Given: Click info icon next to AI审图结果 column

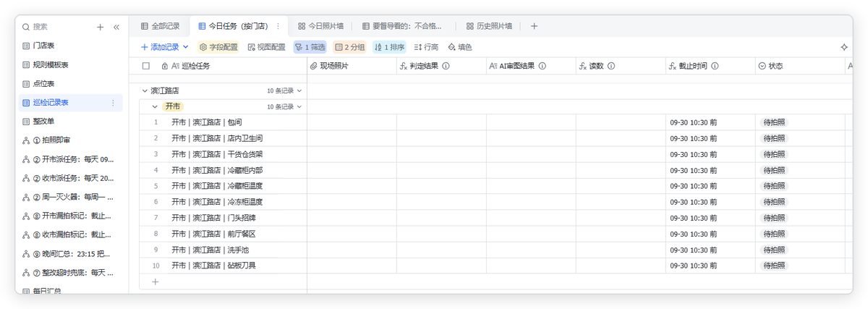Looking at the screenshot, I should (x=542, y=66).
